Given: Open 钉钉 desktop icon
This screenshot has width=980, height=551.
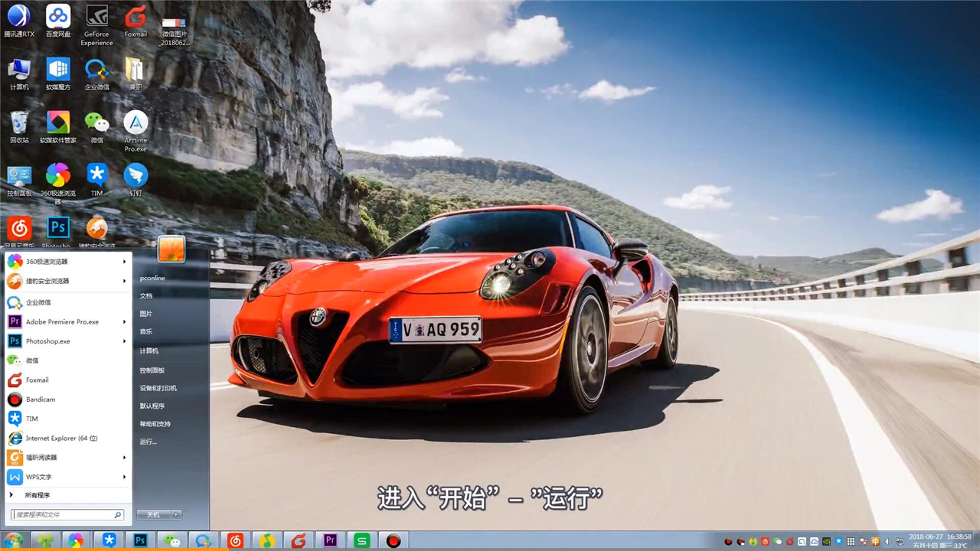Looking at the screenshot, I should pyautogui.click(x=136, y=175).
